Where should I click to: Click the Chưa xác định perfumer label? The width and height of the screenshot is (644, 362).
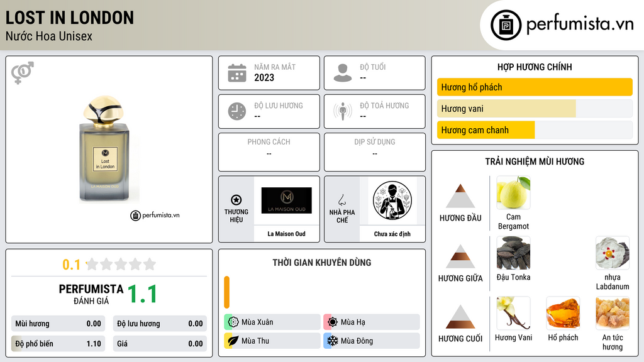pos(392,234)
